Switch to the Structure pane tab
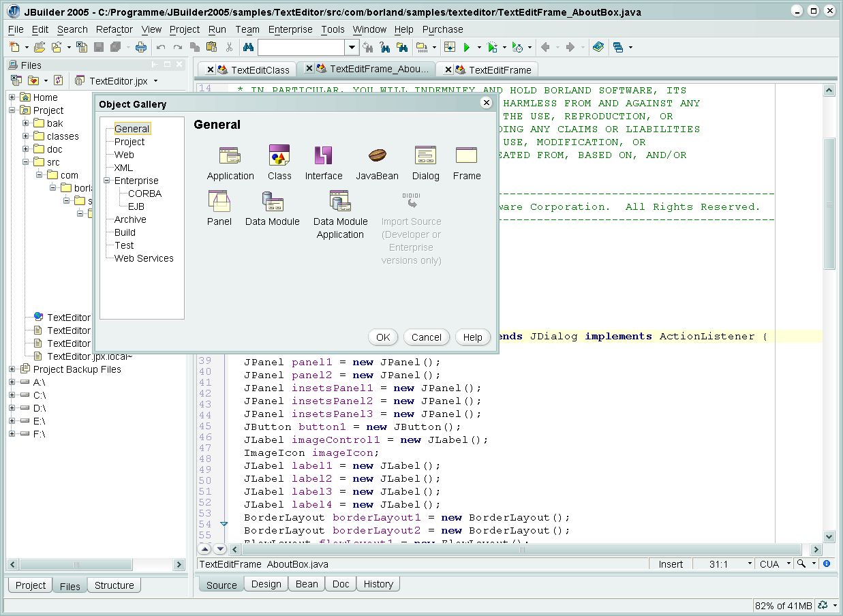Viewport: 843px width, 616px height. tap(114, 585)
